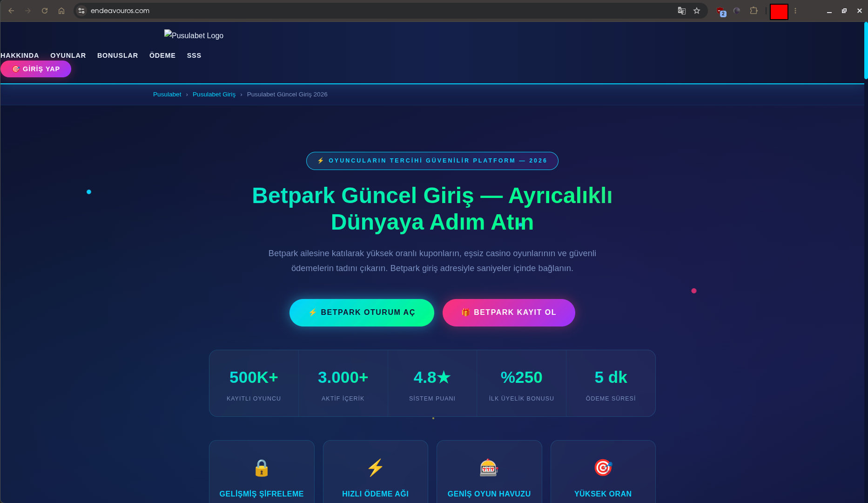Open the HAKKINDA menu item
Screen dimensions: 868x503
pos(20,55)
